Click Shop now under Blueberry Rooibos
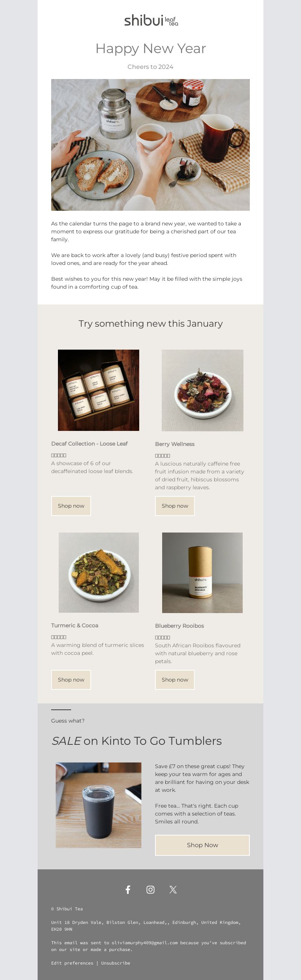Screen dimensions: 301x980 pos(175,680)
